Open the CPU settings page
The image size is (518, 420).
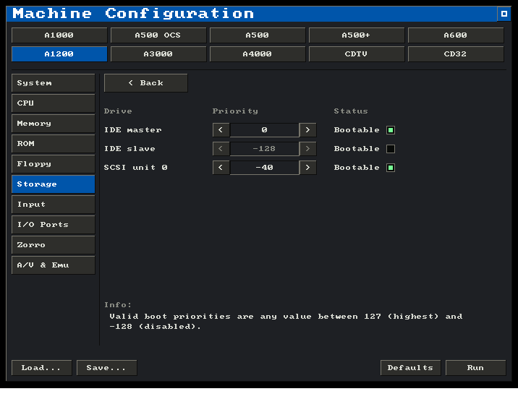pyautogui.click(x=54, y=103)
